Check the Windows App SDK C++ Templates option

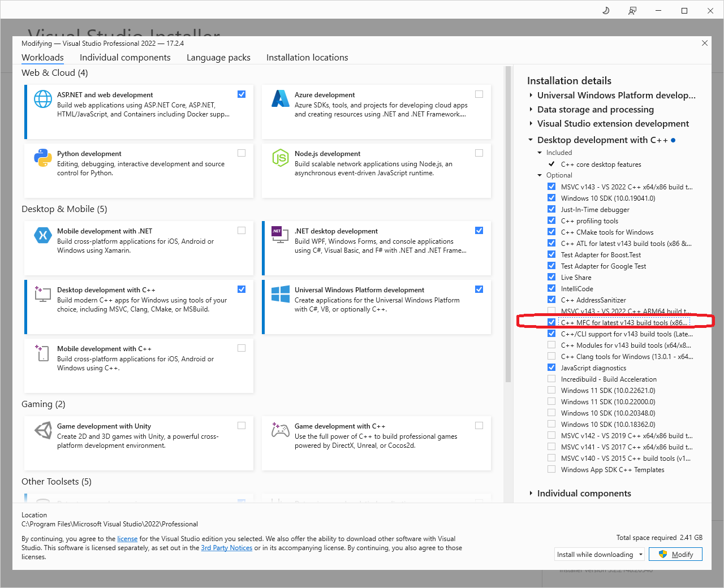point(551,469)
